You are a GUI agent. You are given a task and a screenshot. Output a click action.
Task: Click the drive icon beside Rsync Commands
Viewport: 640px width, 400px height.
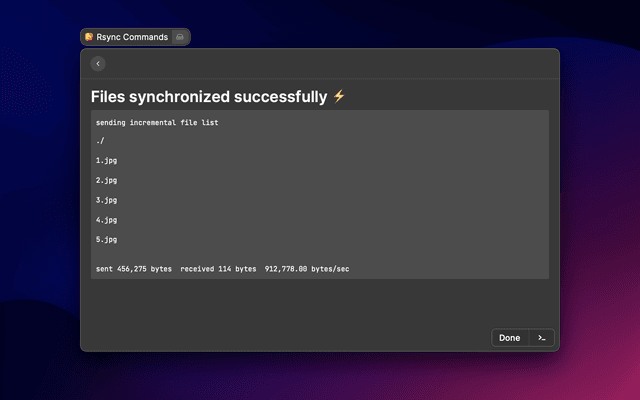tap(179, 37)
